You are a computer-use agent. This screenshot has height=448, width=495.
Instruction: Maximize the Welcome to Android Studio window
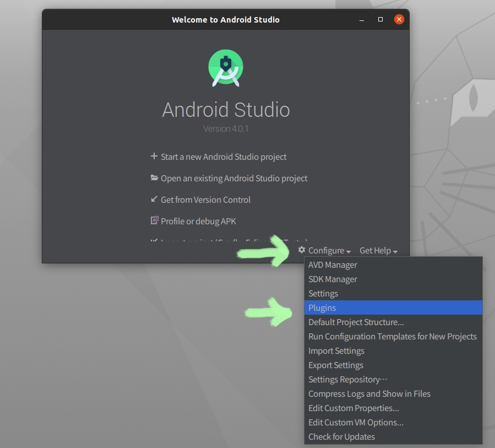pyautogui.click(x=380, y=20)
